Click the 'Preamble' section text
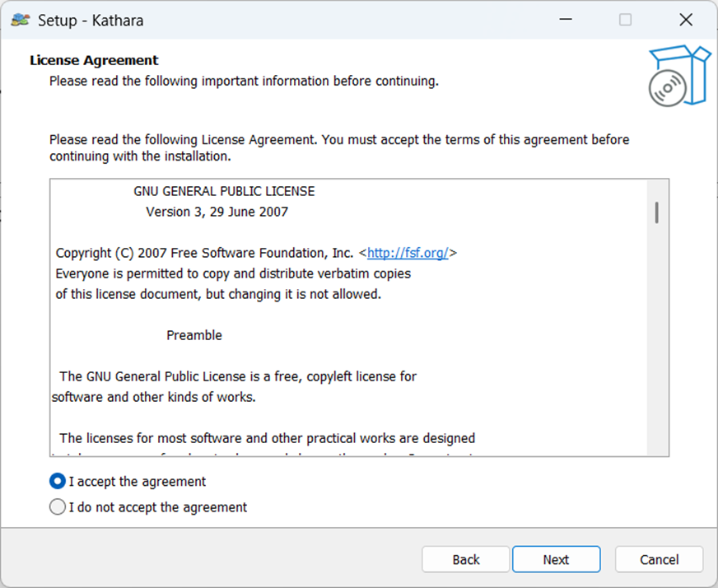 click(x=194, y=335)
